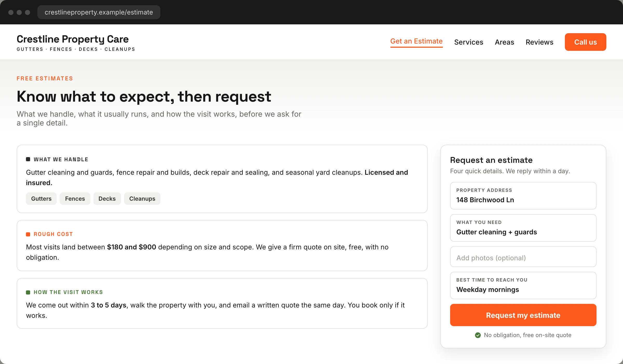Click the 'Request an estimate' heading

tap(491, 160)
